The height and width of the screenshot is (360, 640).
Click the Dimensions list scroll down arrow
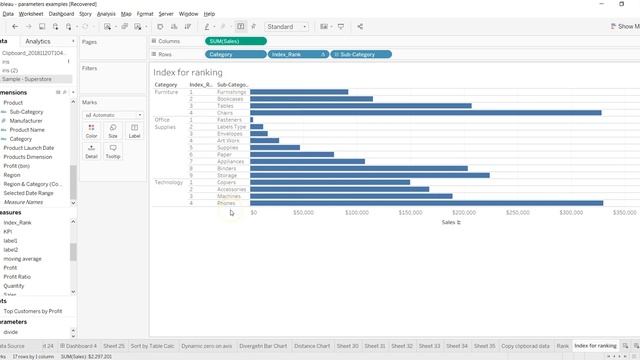(73, 203)
